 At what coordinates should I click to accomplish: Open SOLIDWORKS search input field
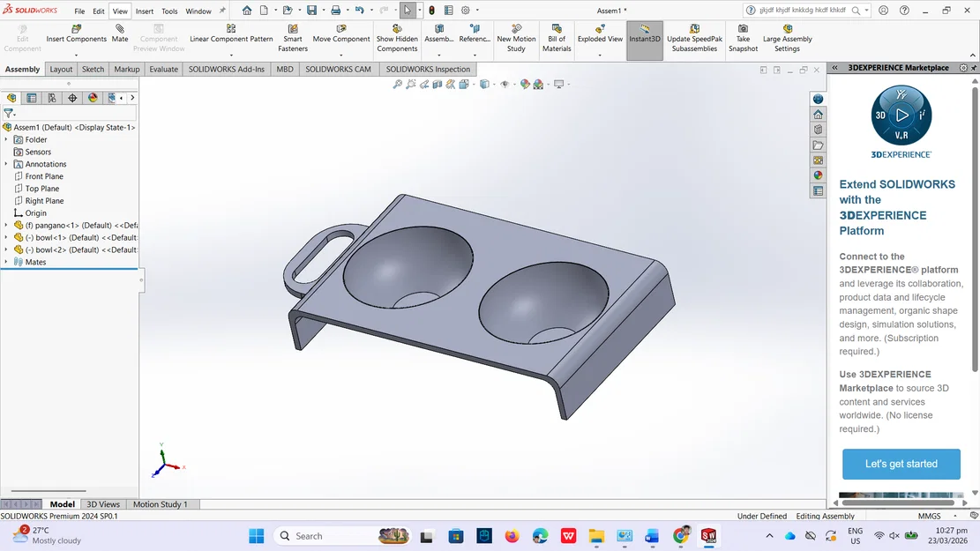click(804, 10)
